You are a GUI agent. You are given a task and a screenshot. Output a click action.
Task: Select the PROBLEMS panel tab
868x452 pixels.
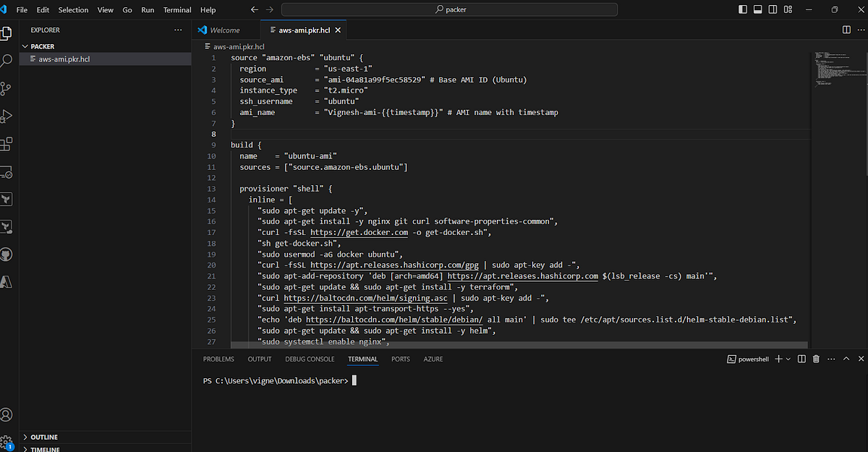point(218,359)
